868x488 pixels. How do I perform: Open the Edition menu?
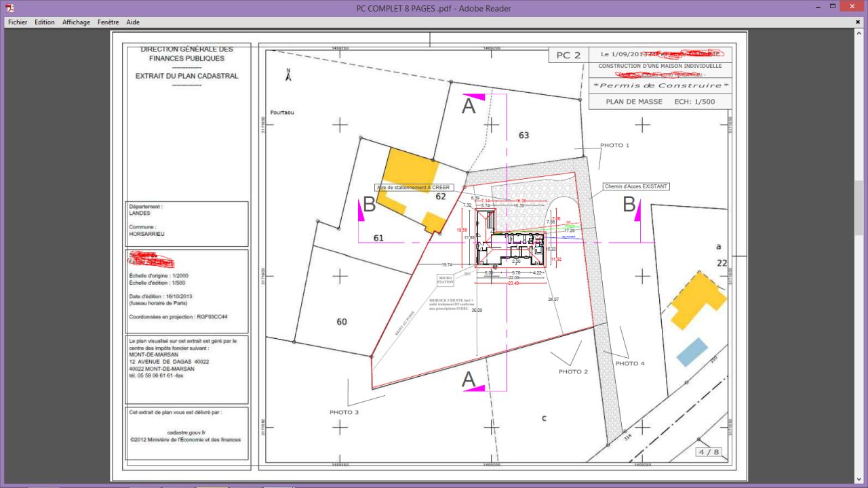[x=45, y=22]
